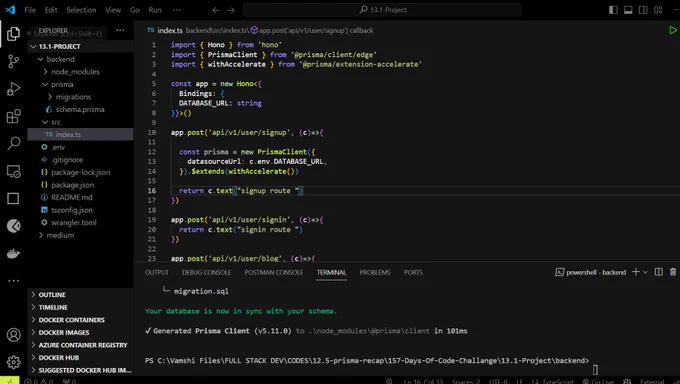Customize layout icon in title bar
The height and width of the screenshot is (384, 680).
(658, 10)
